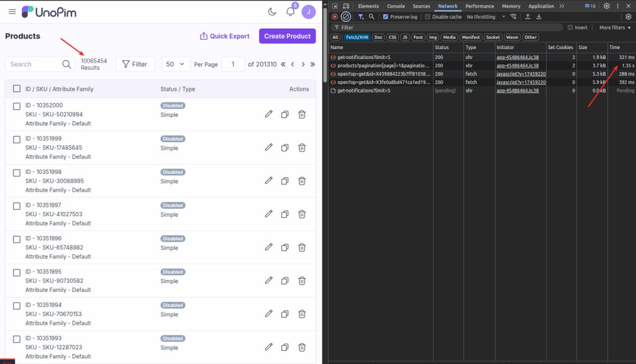Delete product ID 10351993
This screenshot has width=636, height=364.
tap(302, 347)
